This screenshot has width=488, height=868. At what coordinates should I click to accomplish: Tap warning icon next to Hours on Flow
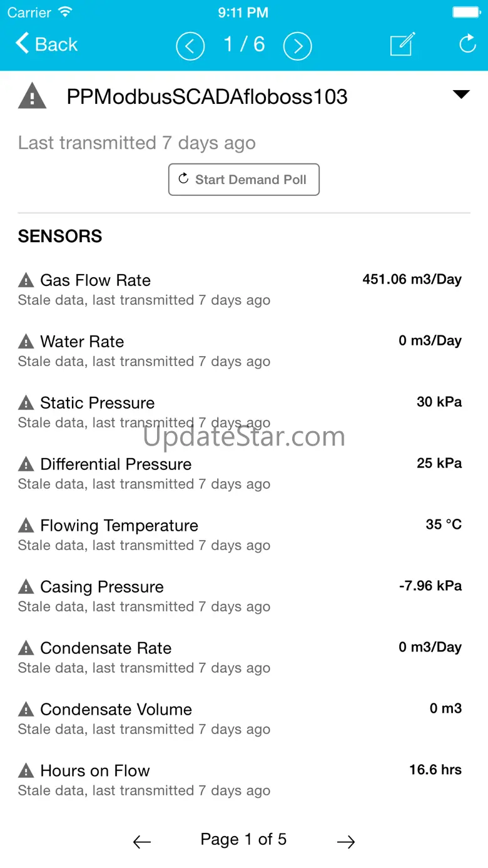click(x=26, y=770)
